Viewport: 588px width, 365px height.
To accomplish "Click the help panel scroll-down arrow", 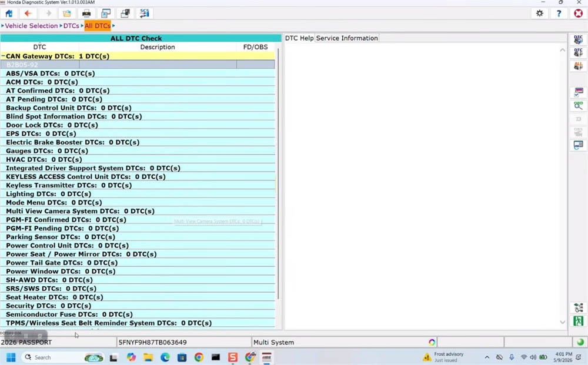I will 562,322.
